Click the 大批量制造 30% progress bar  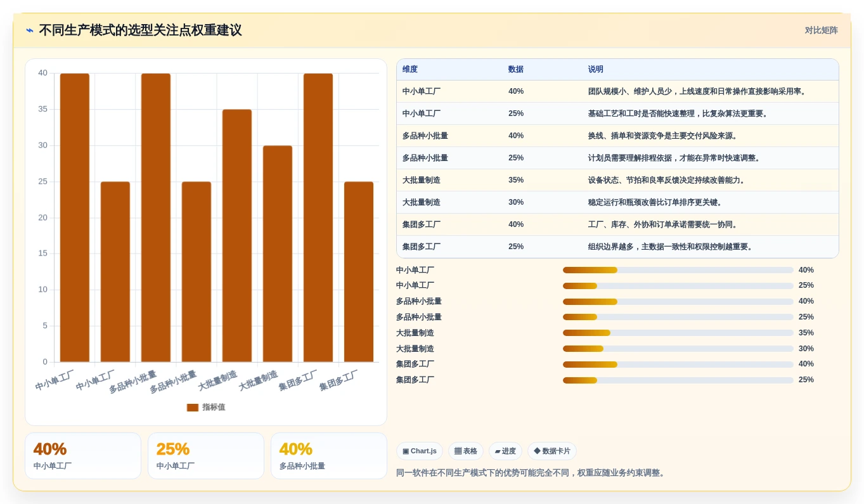678,349
